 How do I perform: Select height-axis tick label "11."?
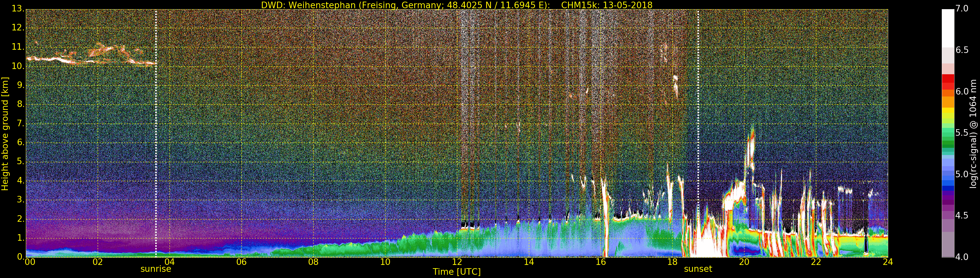tap(18, 47)
